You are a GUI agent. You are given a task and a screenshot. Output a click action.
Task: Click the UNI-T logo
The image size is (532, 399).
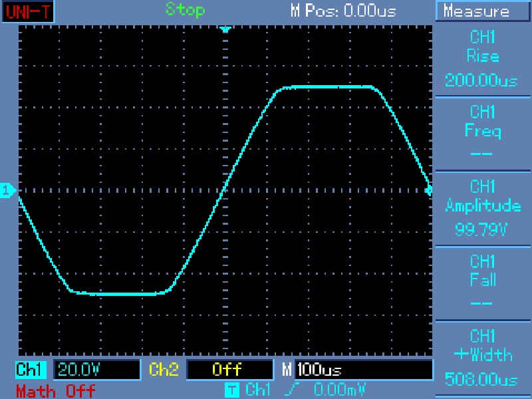pyautogui.click(x=28, y=11)
